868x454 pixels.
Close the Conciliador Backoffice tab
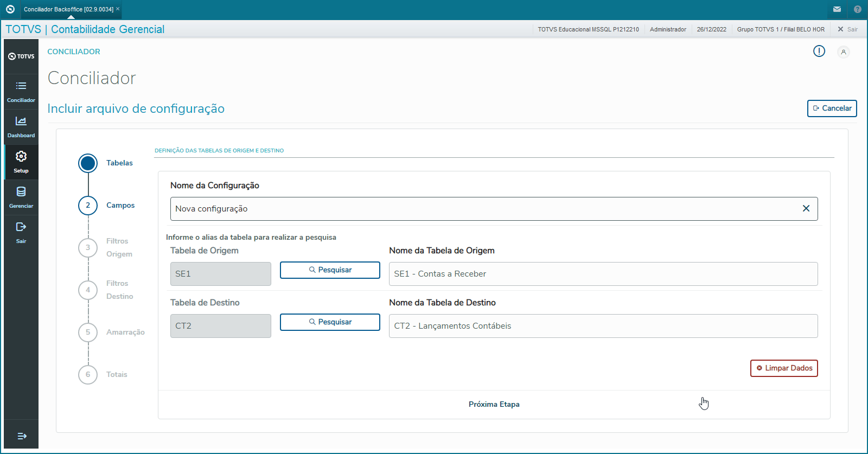(x=118, y=9)
